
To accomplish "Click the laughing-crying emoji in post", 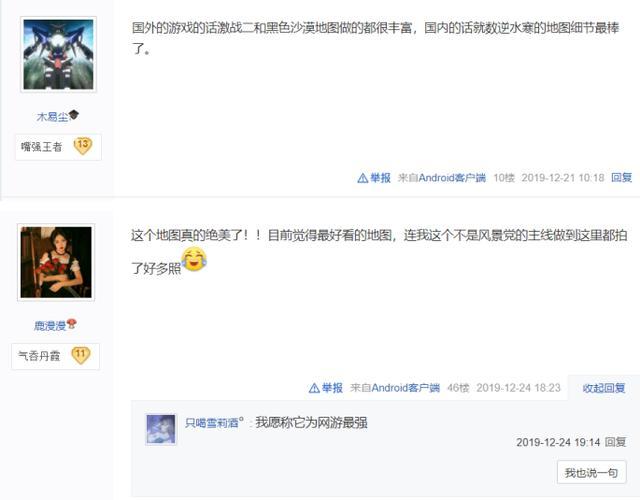I will (x=194, y=260).
